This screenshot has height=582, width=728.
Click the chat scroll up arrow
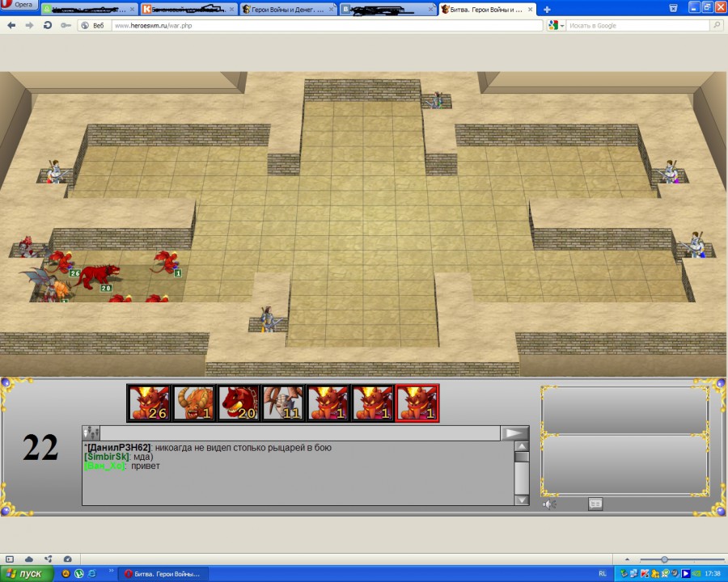[522, 446]
